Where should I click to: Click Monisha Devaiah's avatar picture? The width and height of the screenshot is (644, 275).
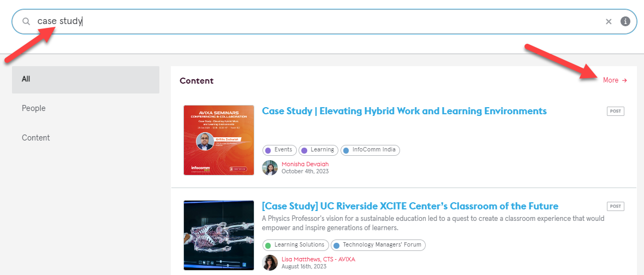(x=270, y=168)
